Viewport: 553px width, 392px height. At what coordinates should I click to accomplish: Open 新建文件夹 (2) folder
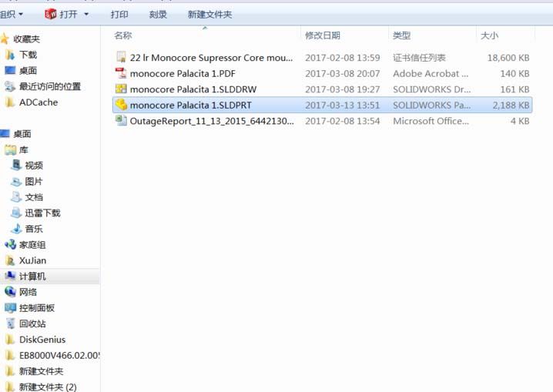(x=48, y=387)
